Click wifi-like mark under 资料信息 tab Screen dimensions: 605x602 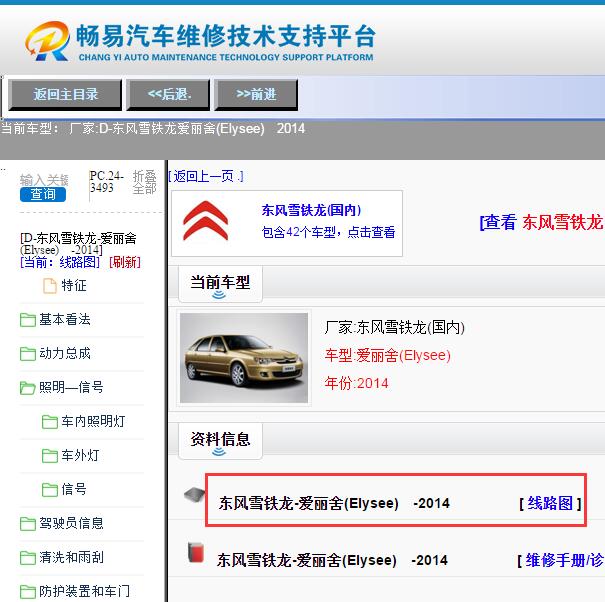(x=219, y=452)
